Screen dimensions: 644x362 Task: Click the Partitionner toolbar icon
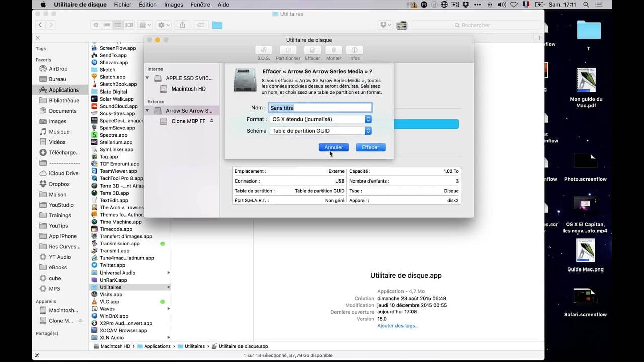pyautogui.click(x=288, y=50)
